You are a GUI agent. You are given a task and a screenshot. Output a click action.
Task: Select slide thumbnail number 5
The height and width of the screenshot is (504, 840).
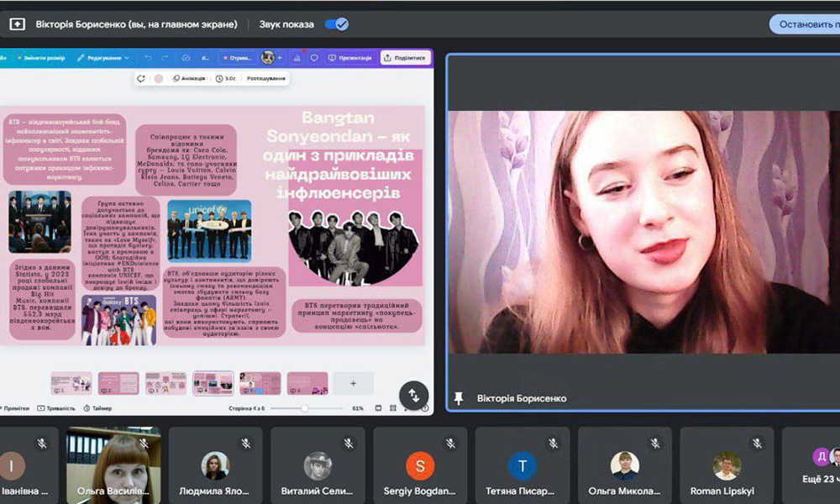[x=260, y=383]
